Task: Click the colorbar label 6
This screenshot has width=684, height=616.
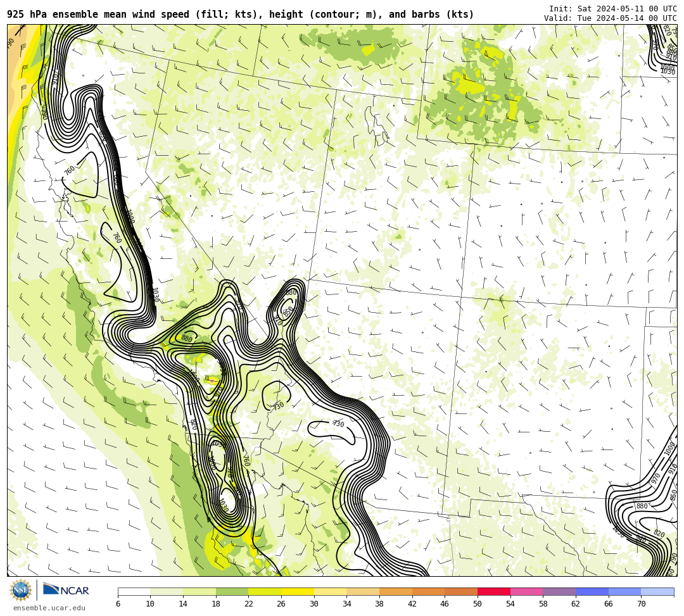Action: click(118, 604)
